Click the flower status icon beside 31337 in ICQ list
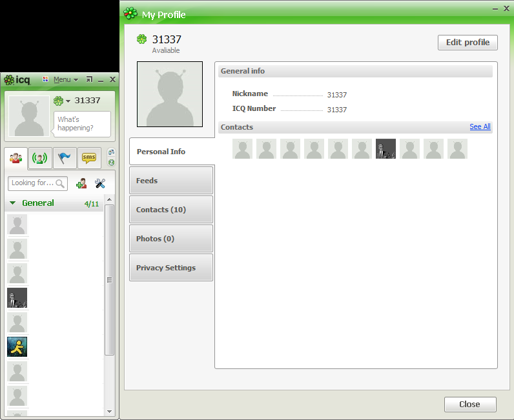514x420 pixels. (x=58, y=101)
